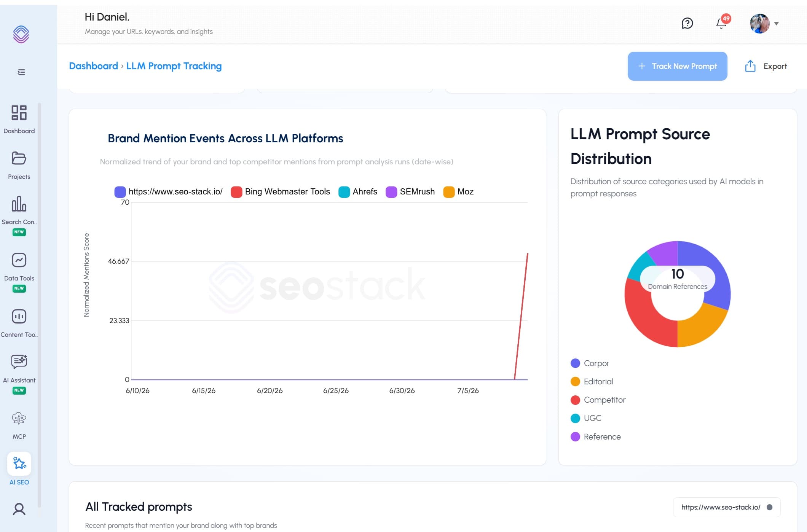The image size is (807, 532).
Task: Open the Content Tools icon
Action: pos(19,316)
